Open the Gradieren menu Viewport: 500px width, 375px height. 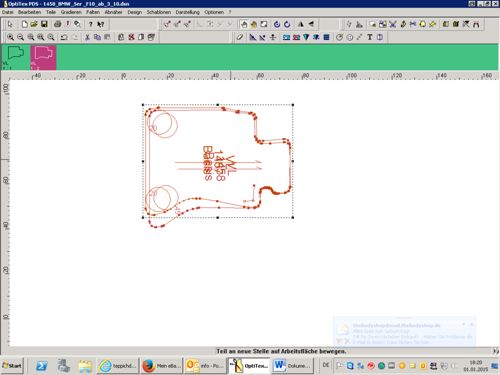(x=71, y=12)
